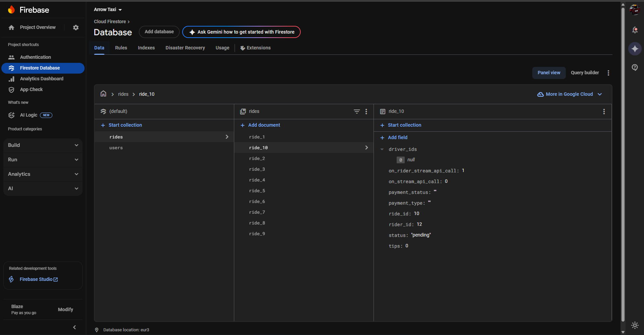Screen dimensions: 644x335
Task: Open the Indexes tab
Action: pyautogui.click(x=146, y=48)
